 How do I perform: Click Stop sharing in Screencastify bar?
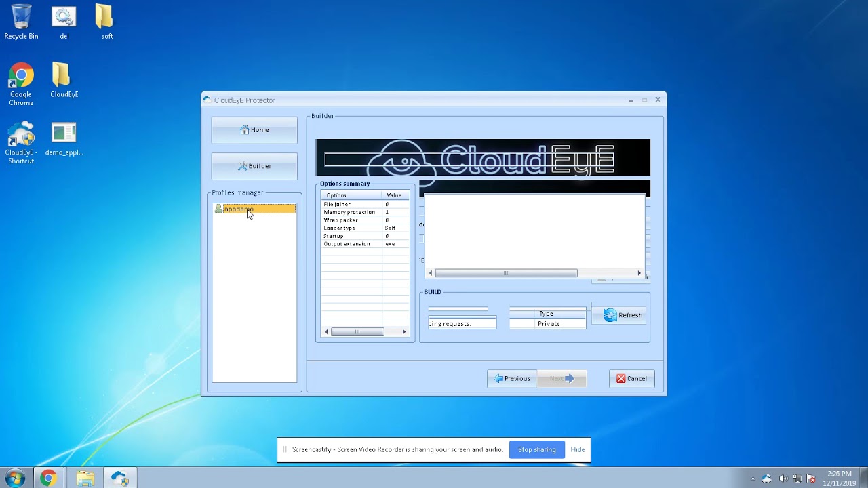click(x=536, y=449)
